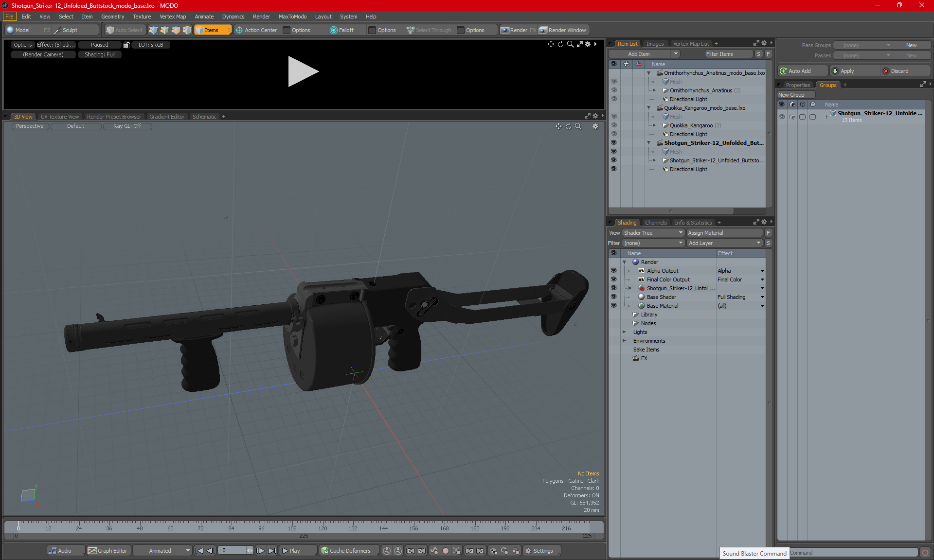Step to next frame

[261, 551]
